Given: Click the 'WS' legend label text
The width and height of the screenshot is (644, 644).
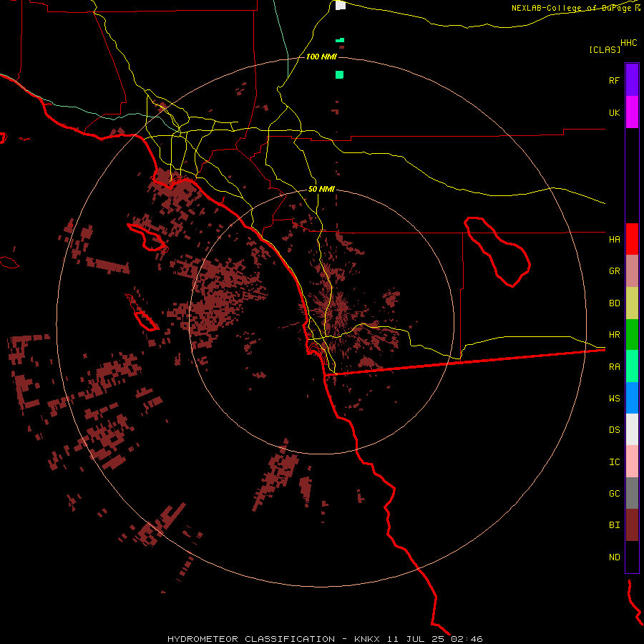Looking at the screenshot, I should tap(614, 399).
